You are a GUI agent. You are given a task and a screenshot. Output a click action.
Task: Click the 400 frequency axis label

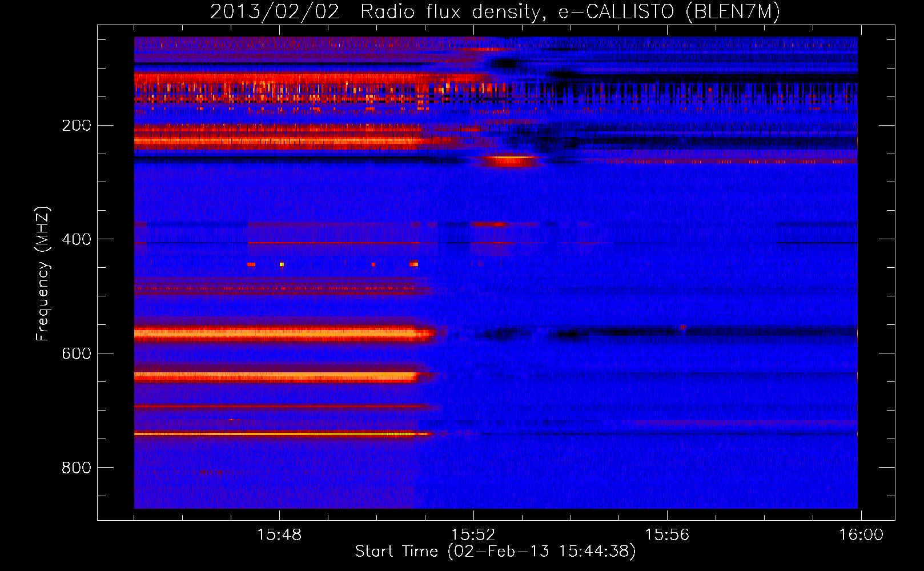click(x=77, y=239)
